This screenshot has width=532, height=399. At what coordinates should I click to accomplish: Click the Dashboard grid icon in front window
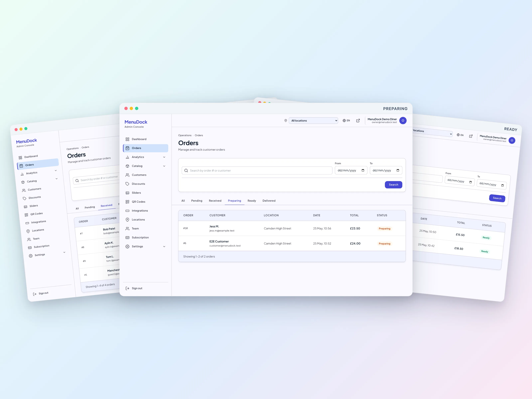(x=128, y=139)
